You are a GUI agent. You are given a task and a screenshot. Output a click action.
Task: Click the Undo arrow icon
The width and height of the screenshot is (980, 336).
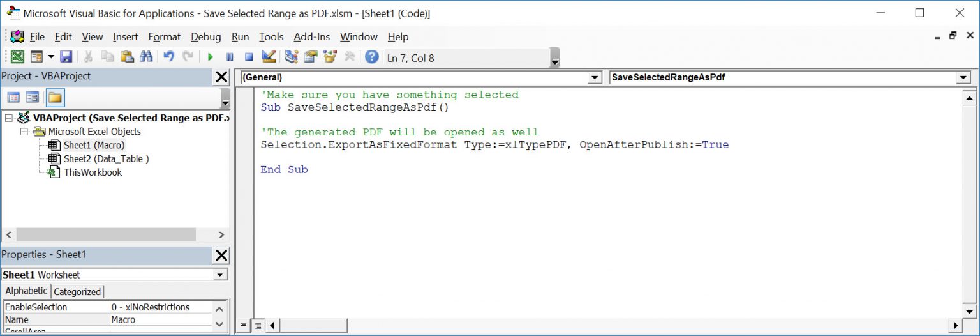[x=168, y=57]
